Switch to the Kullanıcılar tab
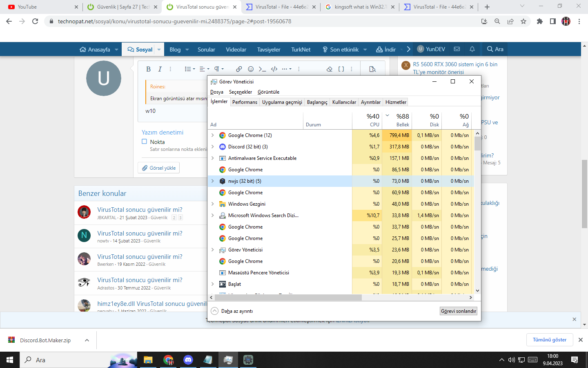Image resolution: width=588 pixels, height=368 pixels. (x=344, y=102)
